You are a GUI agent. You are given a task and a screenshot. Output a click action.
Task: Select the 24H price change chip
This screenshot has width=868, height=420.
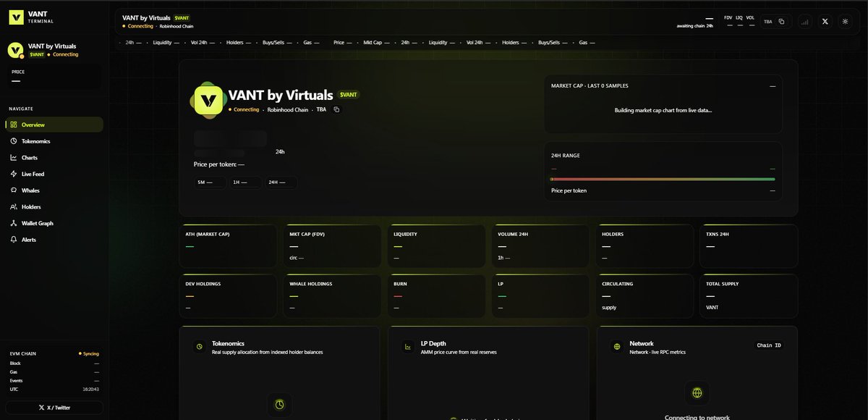tap(281, 182)
